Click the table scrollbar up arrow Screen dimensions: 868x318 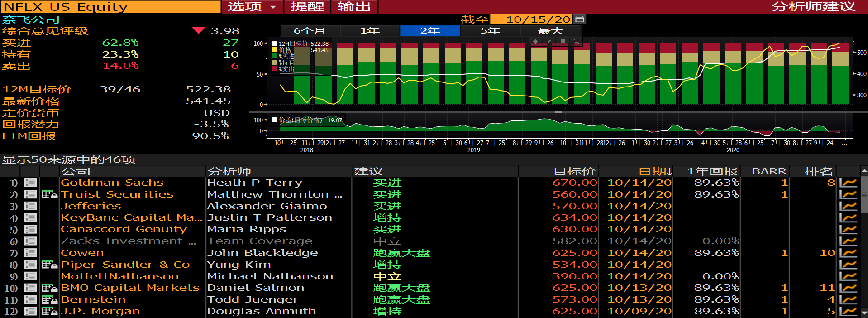[x=864, y=171]
